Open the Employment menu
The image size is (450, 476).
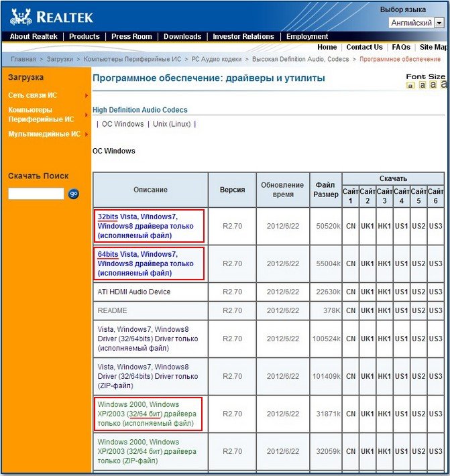pos(307,36)
